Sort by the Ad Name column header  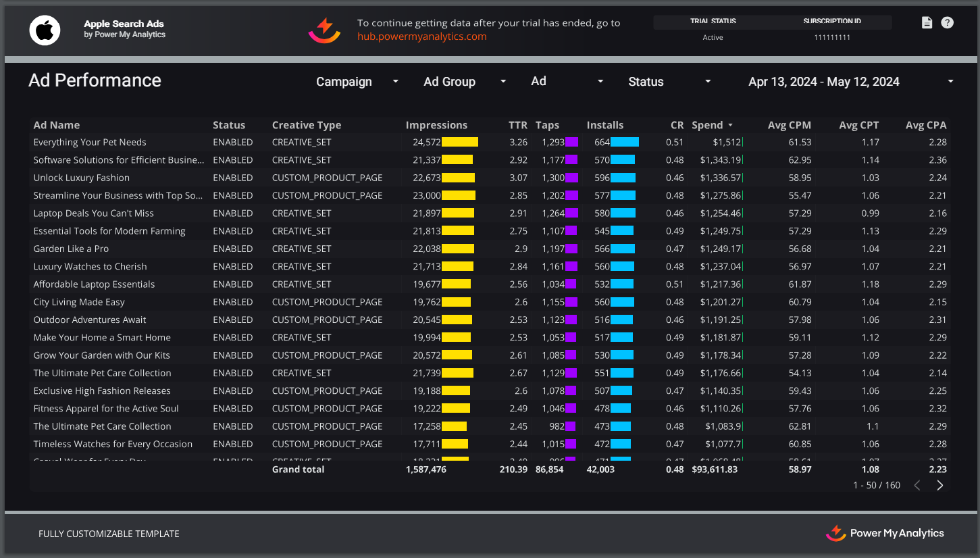57,125
